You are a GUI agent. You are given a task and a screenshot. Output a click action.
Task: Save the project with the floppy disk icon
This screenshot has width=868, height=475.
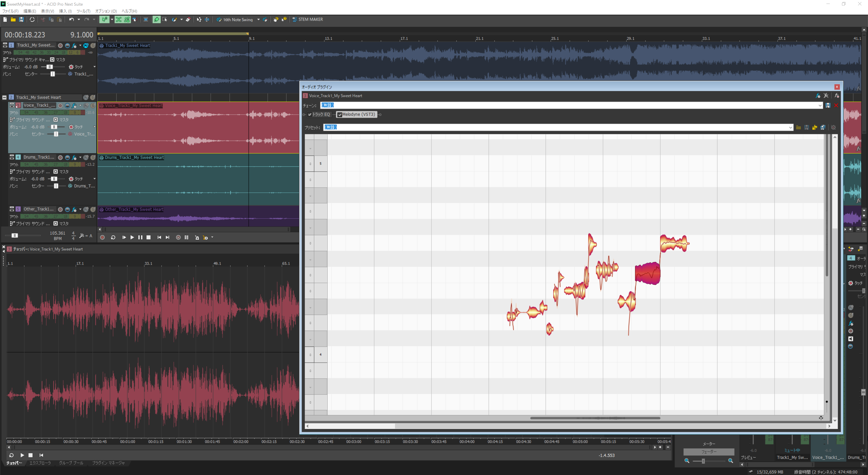click(x=21, y=19)
